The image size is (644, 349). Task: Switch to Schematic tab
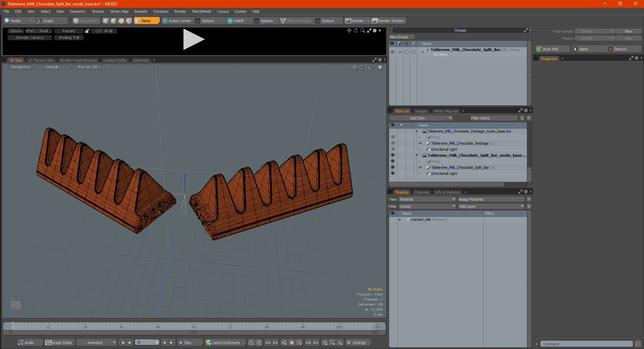tap(141, 60)
